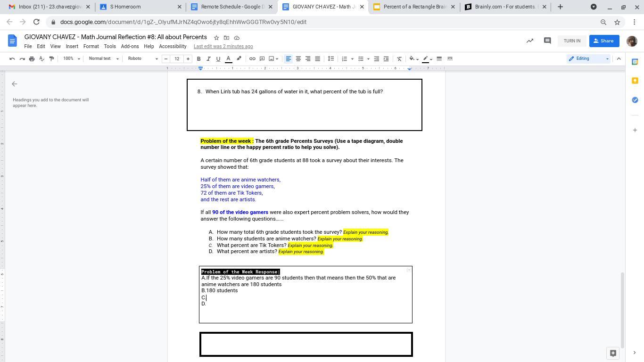
Task: Toggle Bold formatting
Action: pyautogui.click(x=198, y=59)
